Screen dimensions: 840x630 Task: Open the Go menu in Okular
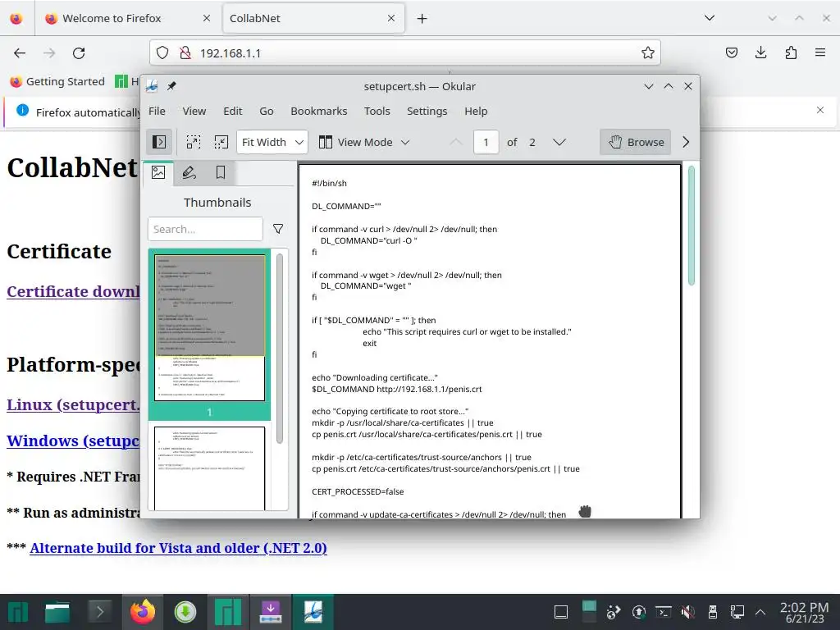(267, 111)
